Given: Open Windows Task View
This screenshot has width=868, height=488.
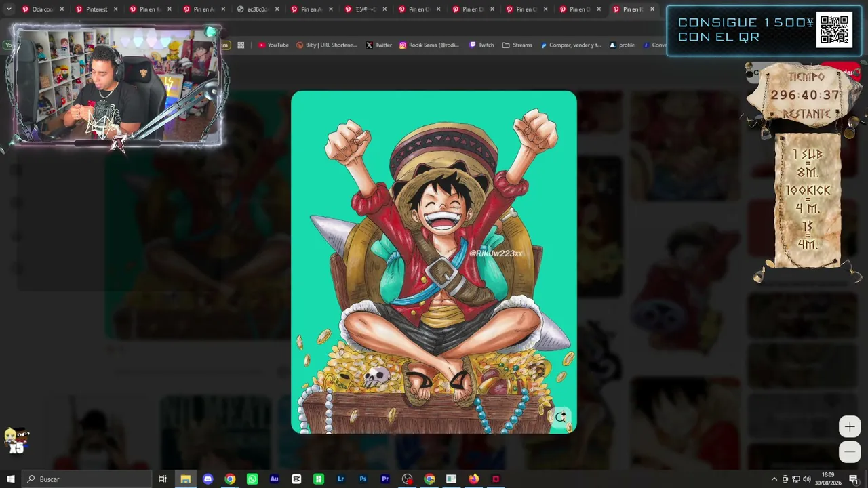Looking at the screenshot, I should click(x=163, y=479).
